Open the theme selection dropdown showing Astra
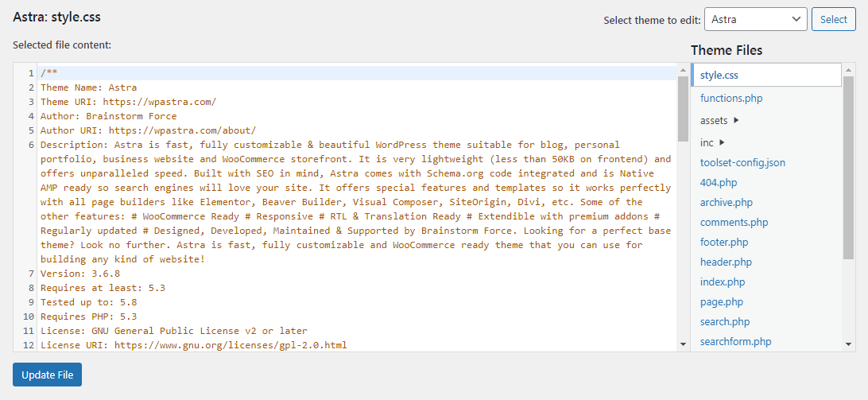This screenshot has height=400, width=868. [755, 19]
